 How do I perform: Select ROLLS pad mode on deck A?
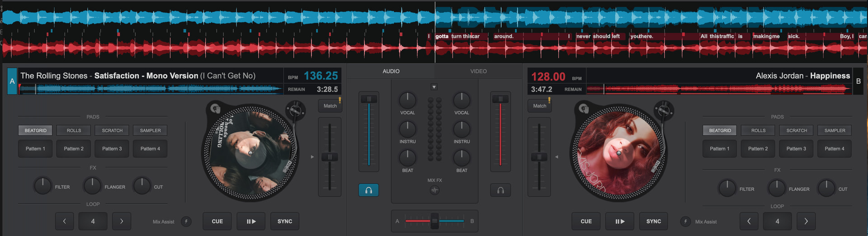74,131
